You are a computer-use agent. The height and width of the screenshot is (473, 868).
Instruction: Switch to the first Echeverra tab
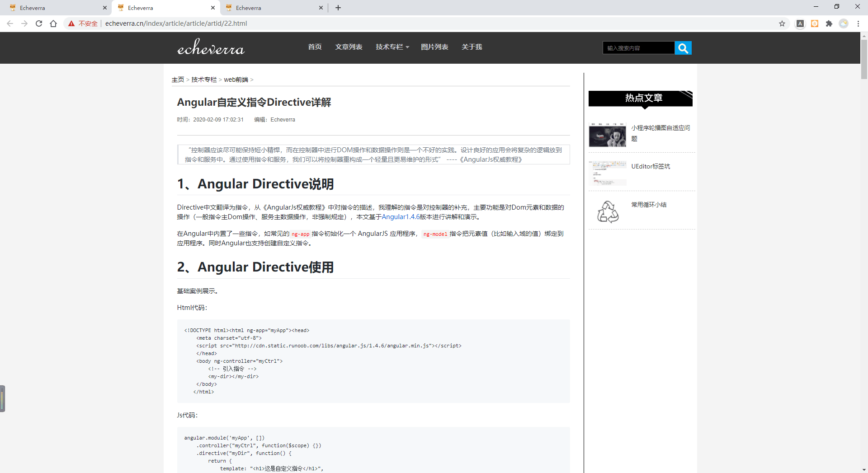pyautogui.click(x=54, y=8)
